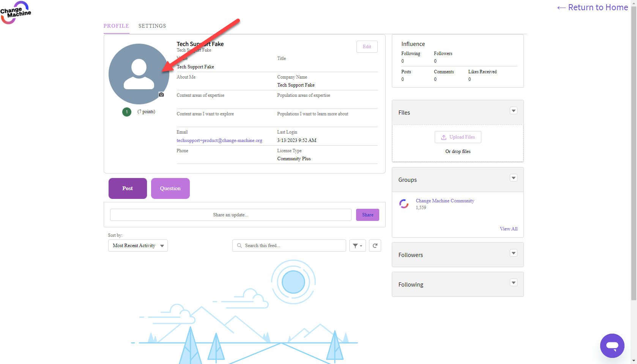Open the Change Machine Community group link
637x364 pixels.
(x=445, y=201)
